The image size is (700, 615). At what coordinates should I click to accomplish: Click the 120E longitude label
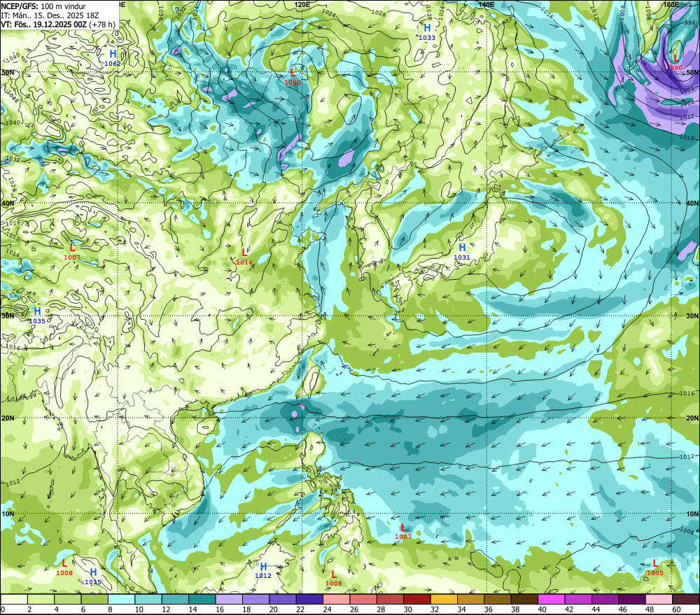pos(302,4)
